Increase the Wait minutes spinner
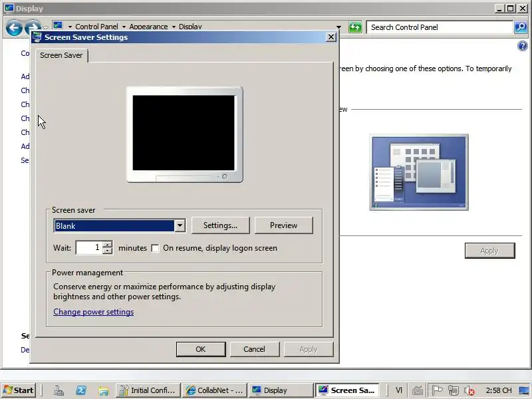The image size is (532, 399). (x=107, y=244)
